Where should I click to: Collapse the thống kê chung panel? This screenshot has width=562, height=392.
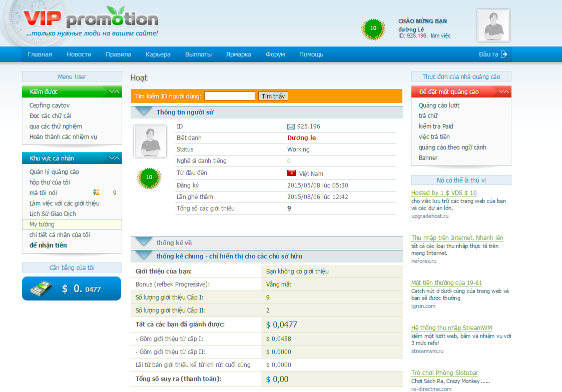click(144, 255)
